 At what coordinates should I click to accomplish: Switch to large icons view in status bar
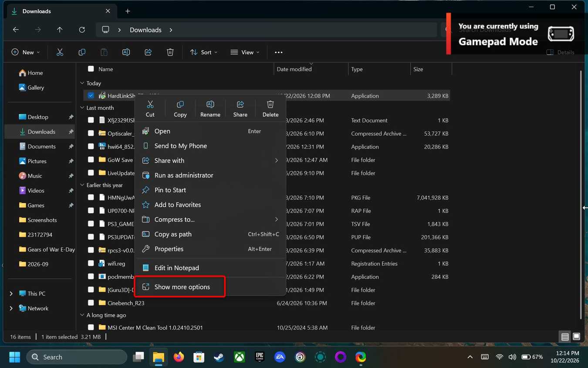point(576,337)
